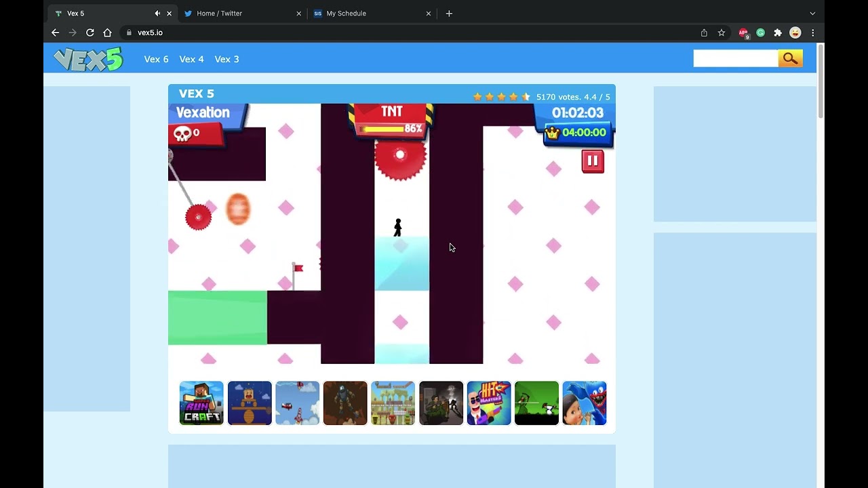Click the browser forward arrow
The width and height of the screenshot is (868, 488).
click(x=73, y=33)
